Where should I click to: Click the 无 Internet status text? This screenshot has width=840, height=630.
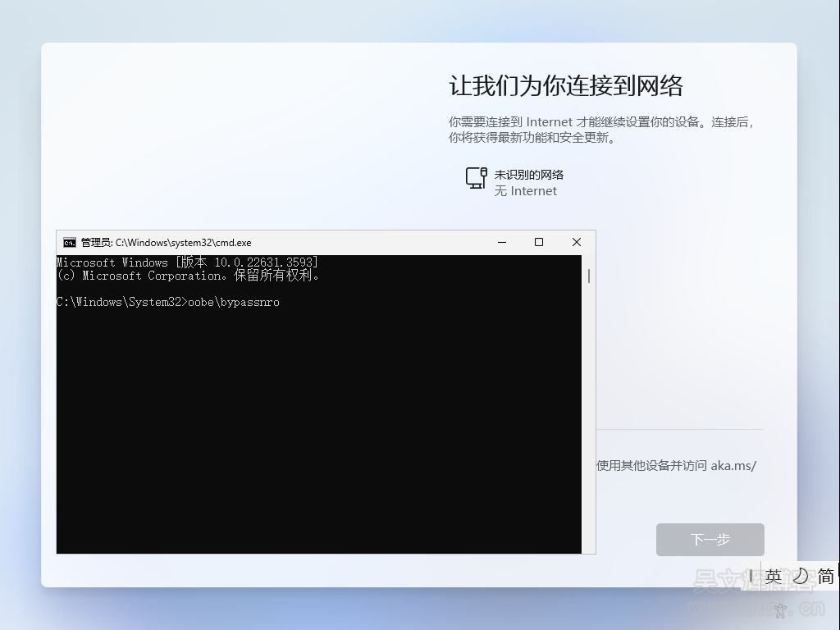tap(525, 191)
